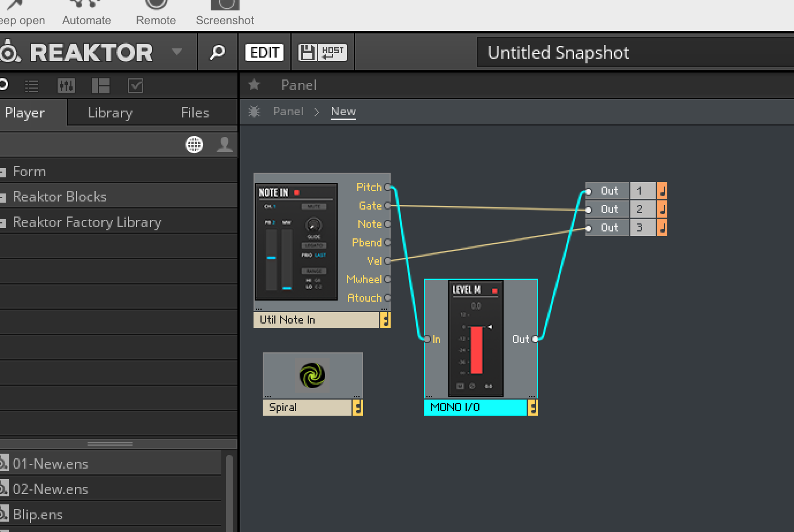794x532 pixels.
Task: Open 01-New.ens in the file list
Action: pos(111,463)
